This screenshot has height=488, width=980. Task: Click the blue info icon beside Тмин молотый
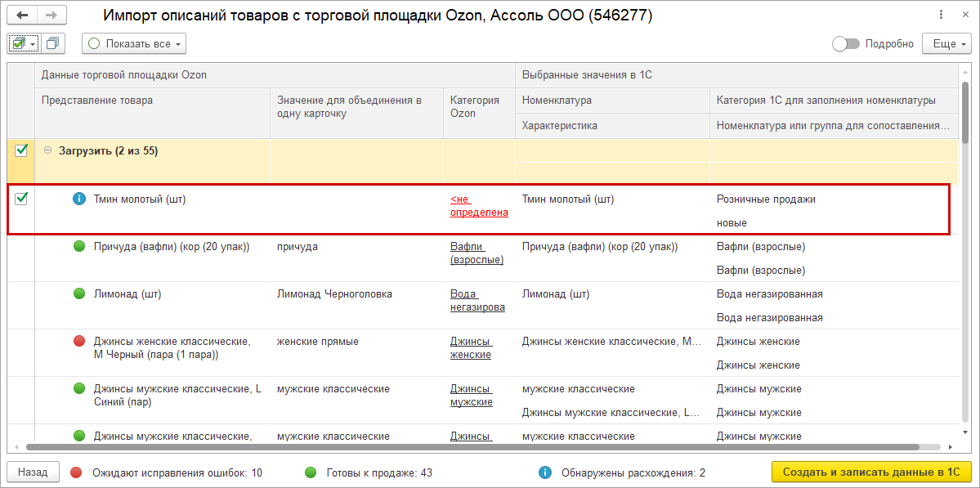[x=79, y=199]
